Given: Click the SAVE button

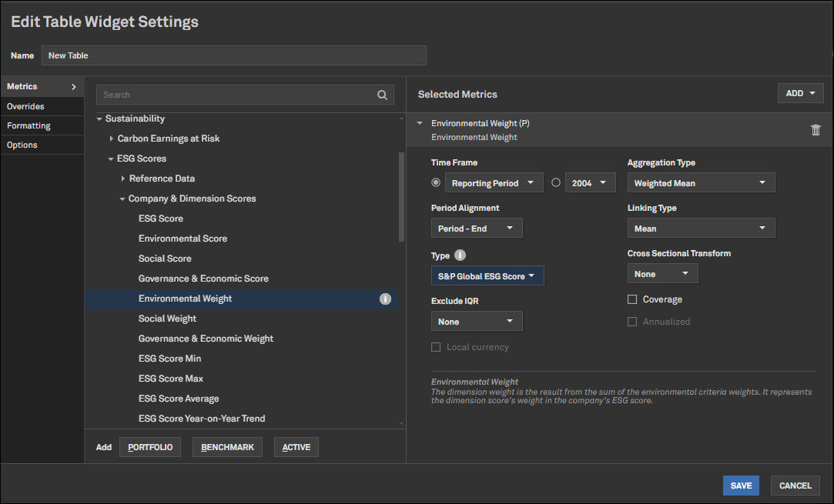Looking at the screenshot, I should [741, 486].
